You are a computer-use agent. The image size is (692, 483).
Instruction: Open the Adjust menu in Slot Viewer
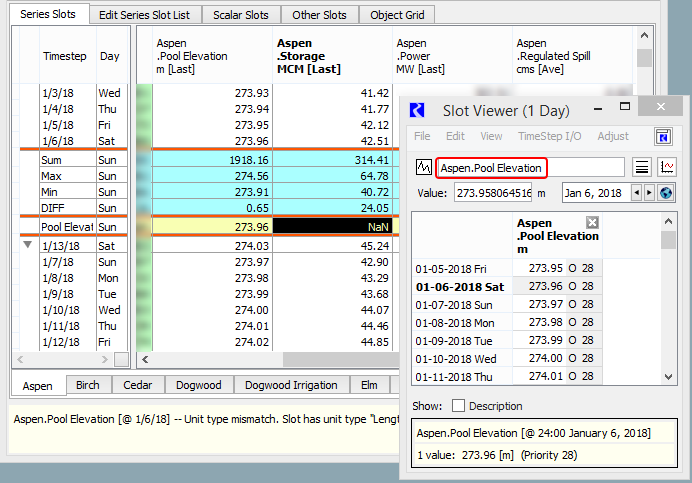(x=613, y=136)
